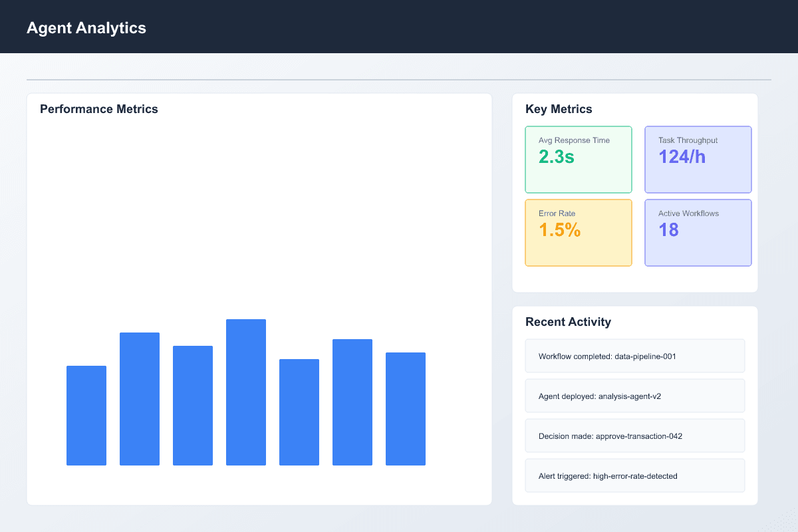Select the analysis-agent-v2 deployment entry

(634, 396)
